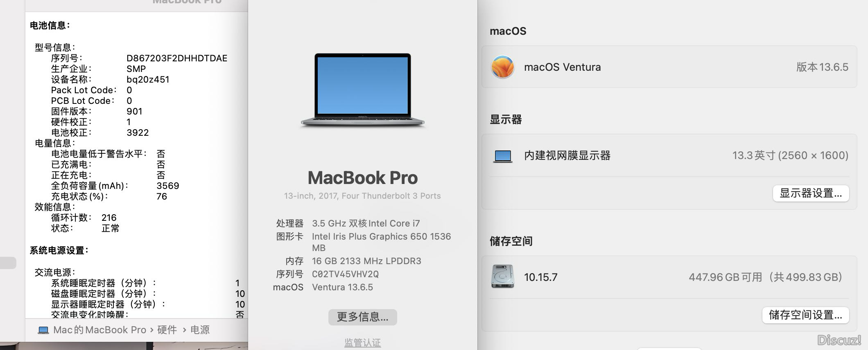Select 硬件 in the path bar
Viewport: 868px width, 350px height.
(x=167, y=330)
